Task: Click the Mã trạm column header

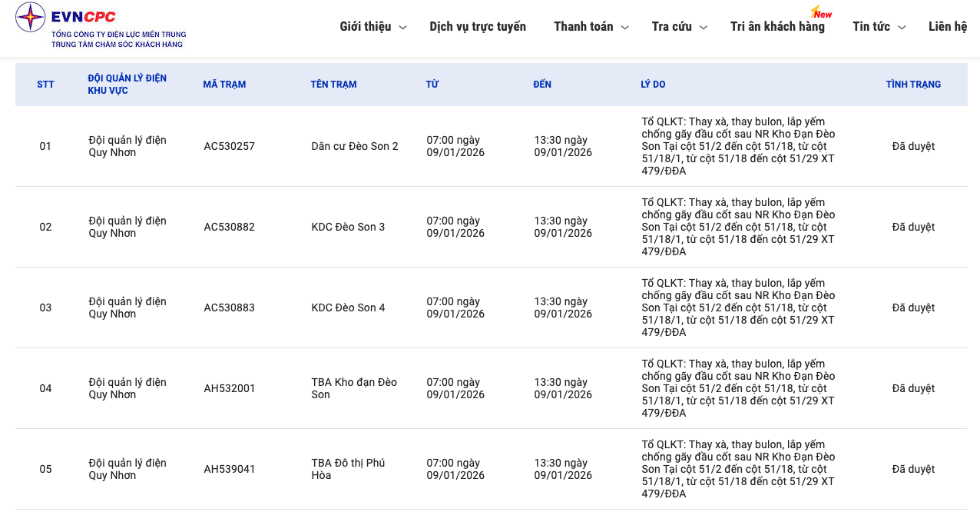Action: [x=224, y=85]
